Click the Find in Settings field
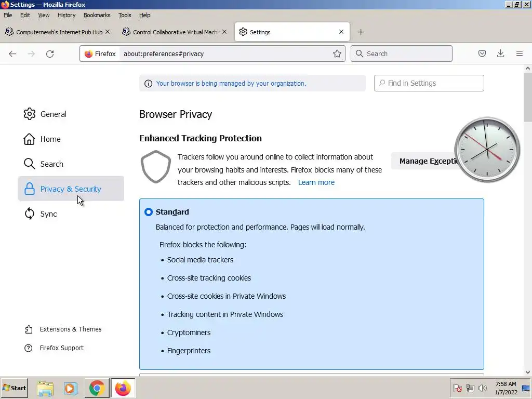The image size is (532, 399). [429, 83]
